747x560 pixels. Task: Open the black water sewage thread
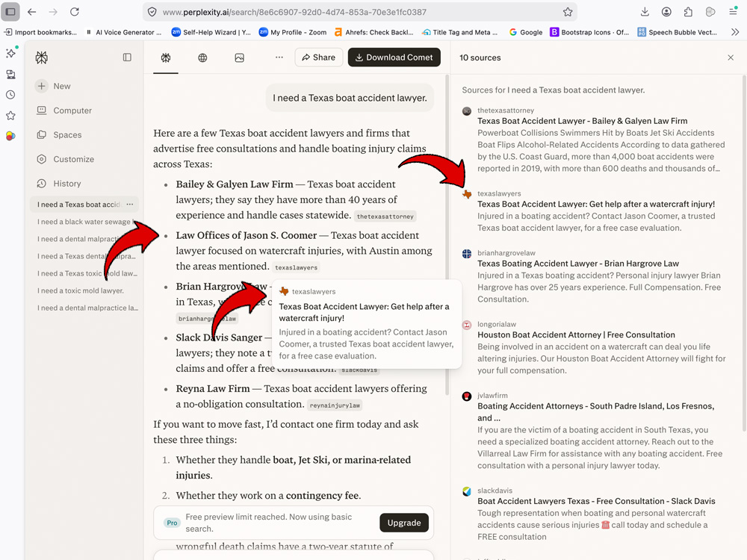pyautogui.click(x=86, y=222)
